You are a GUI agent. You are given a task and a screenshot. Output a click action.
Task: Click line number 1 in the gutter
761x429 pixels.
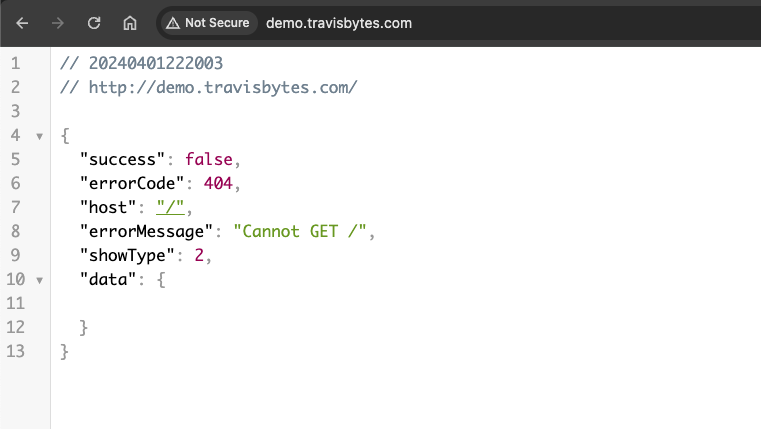click(16, 64)
